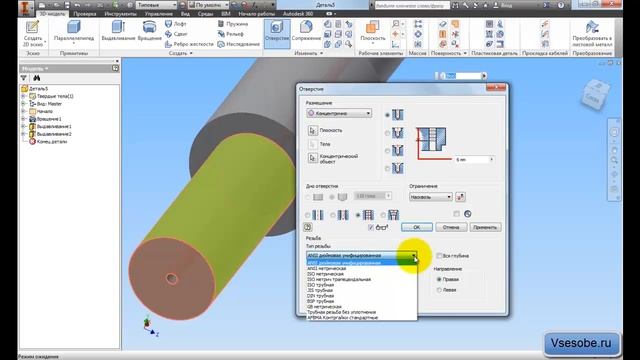Choose the Рельеф emboss tool

tap(231, 34)
